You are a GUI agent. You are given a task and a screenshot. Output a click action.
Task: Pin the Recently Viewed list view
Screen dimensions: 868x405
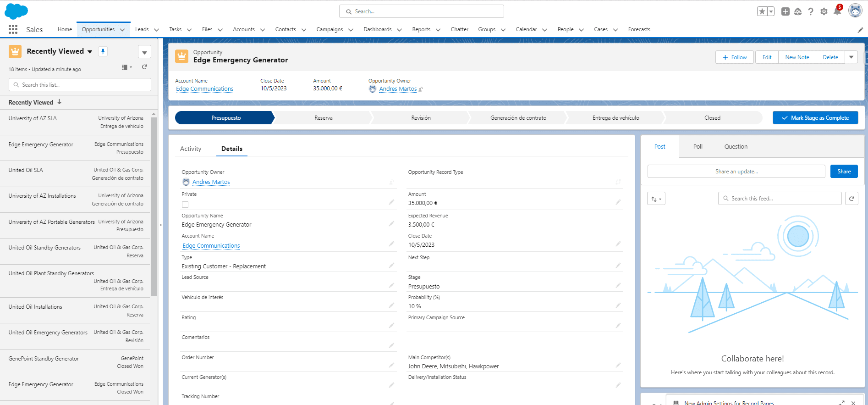(103, 51)
